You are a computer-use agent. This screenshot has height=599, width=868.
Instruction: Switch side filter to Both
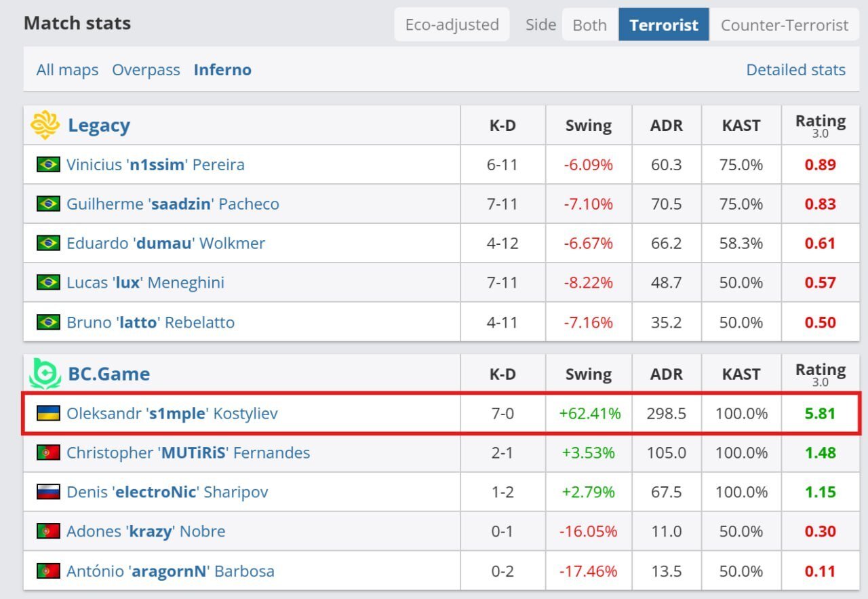(x=589, y=25)
